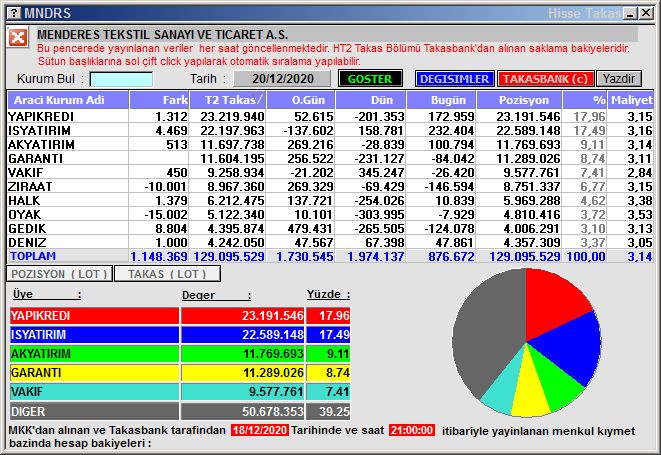Click the yellow GARANTI legend bar
This screenshot has width=661, height=455.
coord(94,373)
